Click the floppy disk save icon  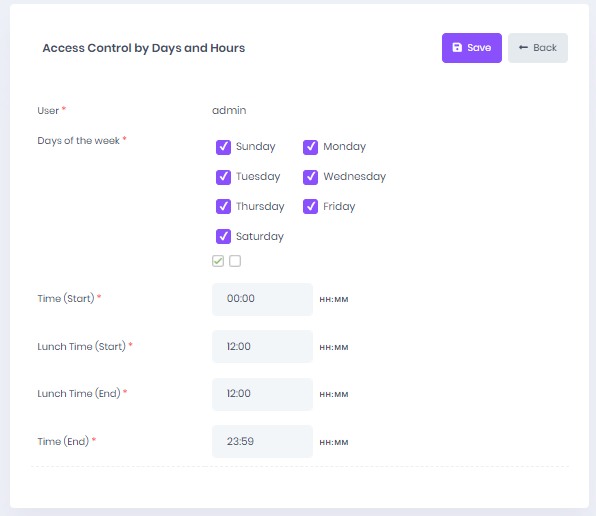click(x=457, y=47)
